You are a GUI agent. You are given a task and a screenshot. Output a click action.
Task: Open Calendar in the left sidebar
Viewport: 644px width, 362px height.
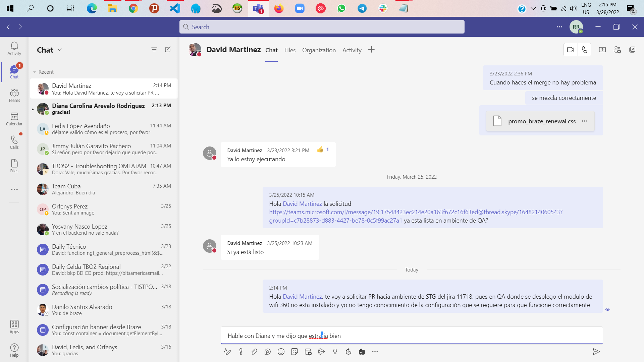pos(14,119)
